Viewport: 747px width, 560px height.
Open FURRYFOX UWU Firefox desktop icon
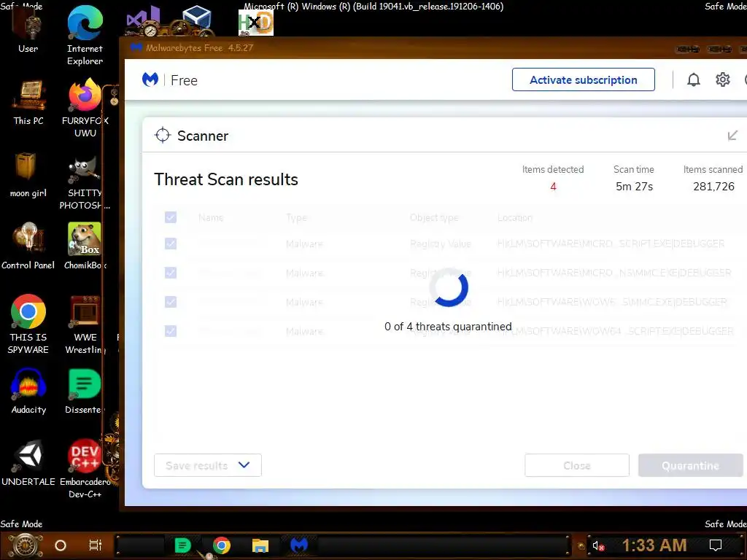coord(85,109)
